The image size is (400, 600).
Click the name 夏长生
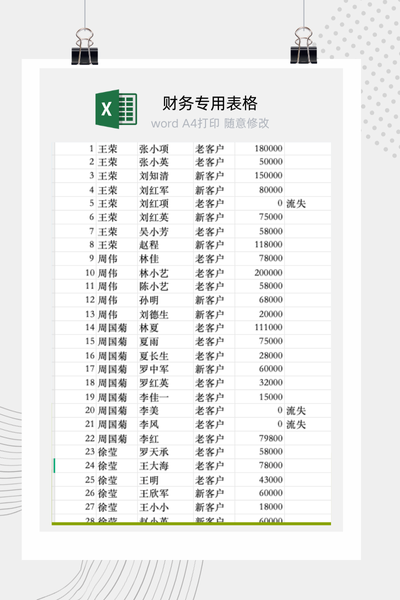tap(153, 356)
